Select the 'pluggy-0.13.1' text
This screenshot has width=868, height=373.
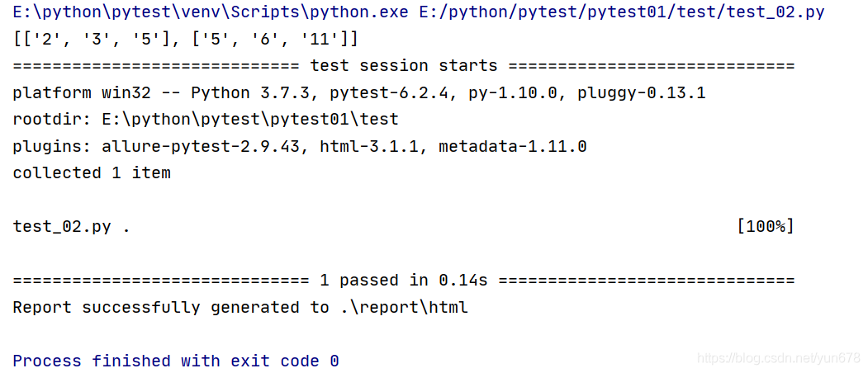point(641,93)
